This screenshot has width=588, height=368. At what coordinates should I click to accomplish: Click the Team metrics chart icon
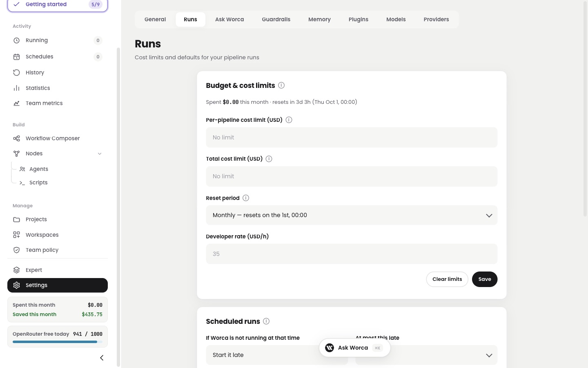[x=16, y=103]
